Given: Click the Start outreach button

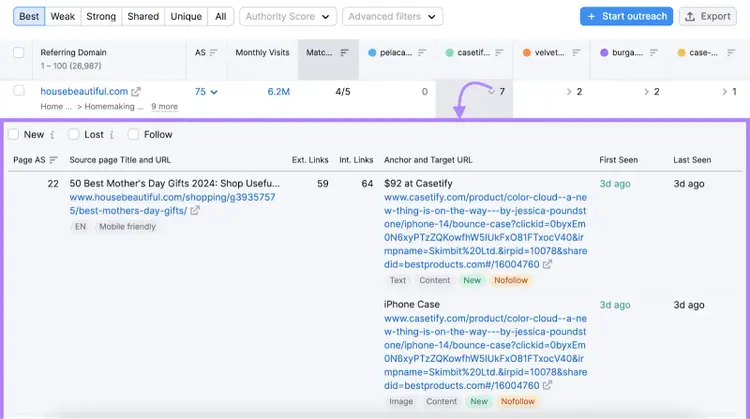Looking at the screenshot, I should point(627,16).
